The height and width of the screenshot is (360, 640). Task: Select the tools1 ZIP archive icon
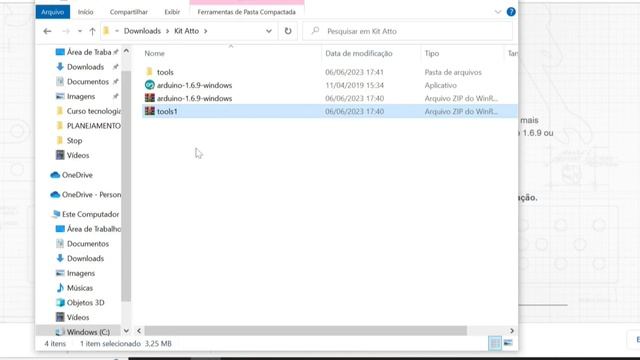pos(149,111)
